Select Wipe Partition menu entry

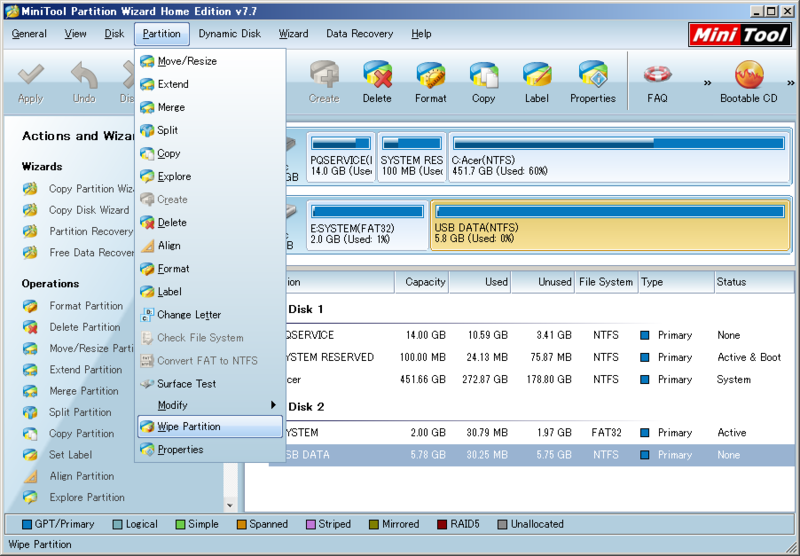[x=210, y=426]
